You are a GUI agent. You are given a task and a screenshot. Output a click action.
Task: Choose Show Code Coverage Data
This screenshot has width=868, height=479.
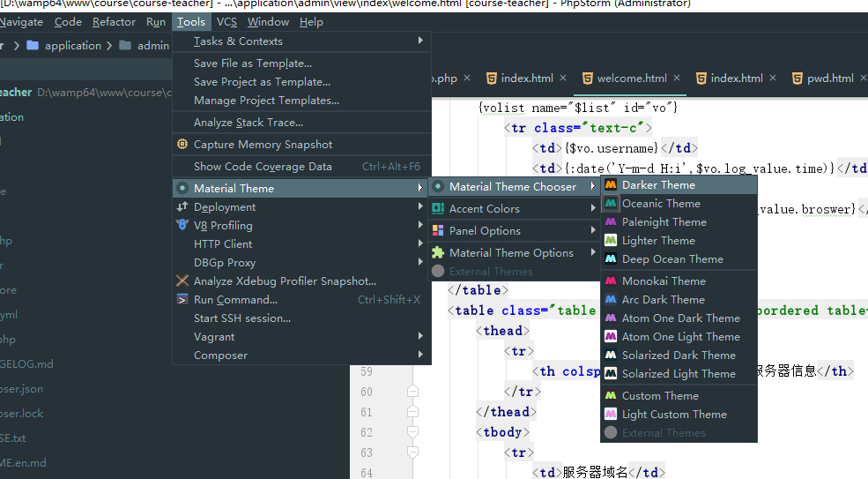pos(301,167)
